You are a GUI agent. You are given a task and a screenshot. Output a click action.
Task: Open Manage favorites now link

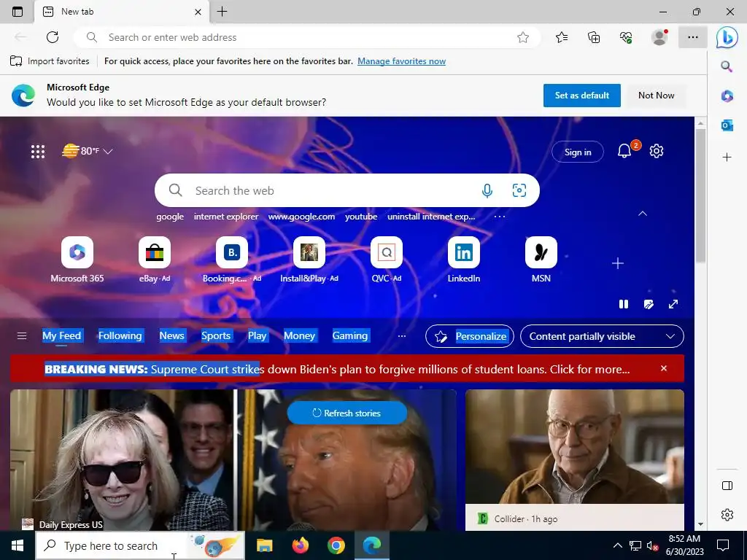[x=402, y=61]
